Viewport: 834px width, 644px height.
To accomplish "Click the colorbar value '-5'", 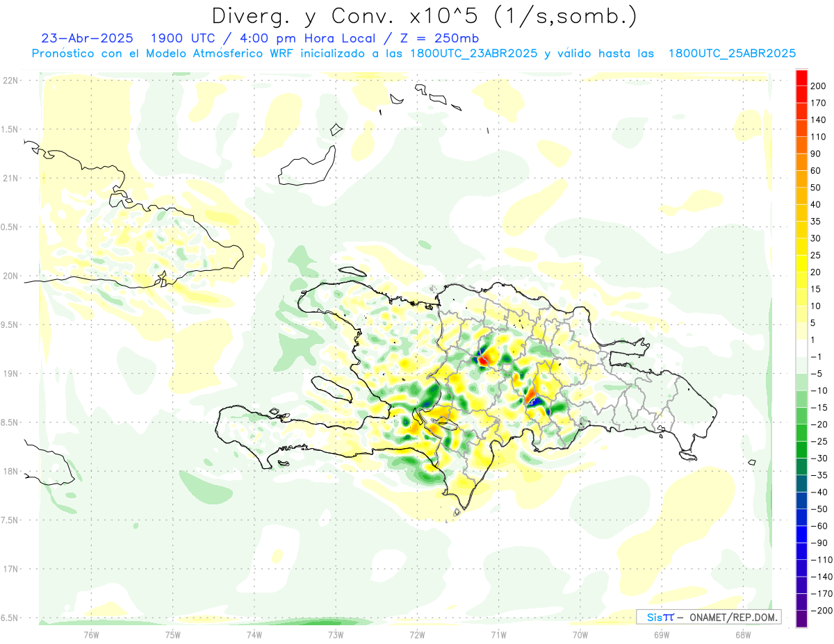I will [817, 374].
